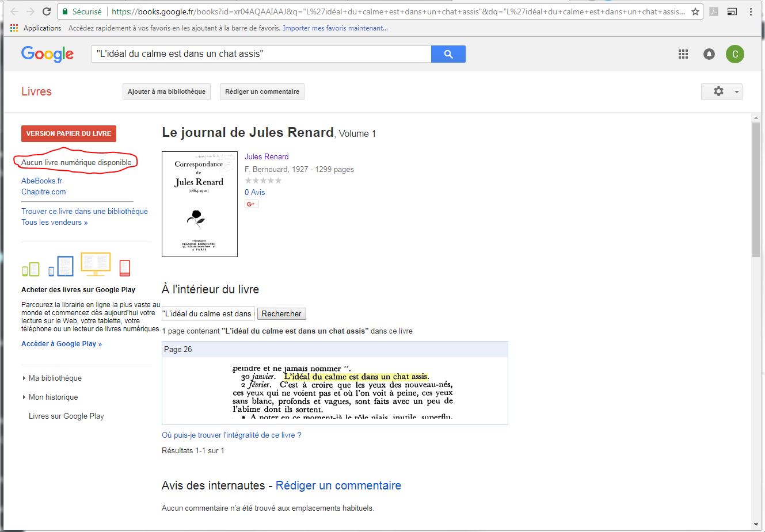Click the book cover thumbnail
Image resolution: width=765 pixels, height=532 pixels.
pos(200,204)
